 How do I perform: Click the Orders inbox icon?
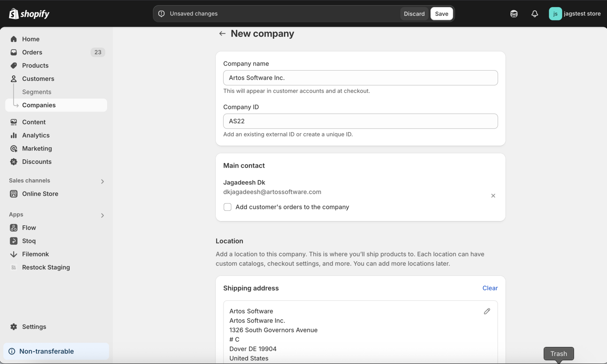[x=14, y=52]
